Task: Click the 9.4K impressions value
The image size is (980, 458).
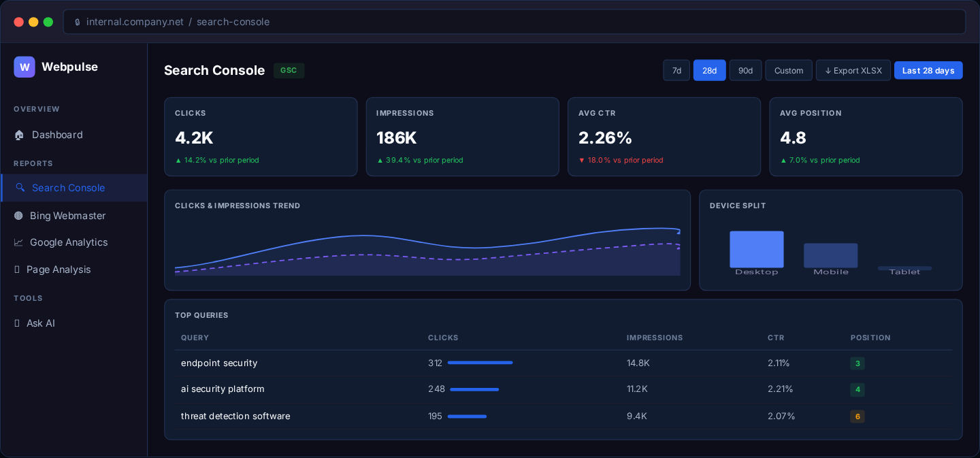Action: pyautogui.click(x=637, y=416)
